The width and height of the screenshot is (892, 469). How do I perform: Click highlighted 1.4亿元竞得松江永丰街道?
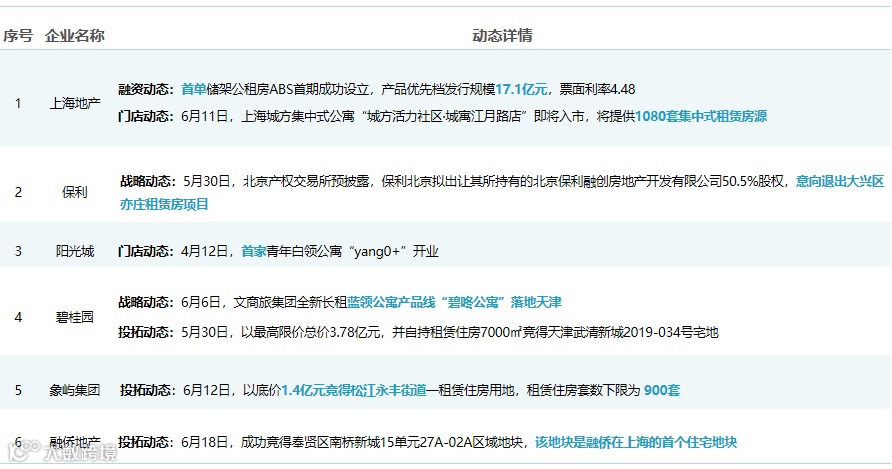pyautogui.click(x=354, y=390)
